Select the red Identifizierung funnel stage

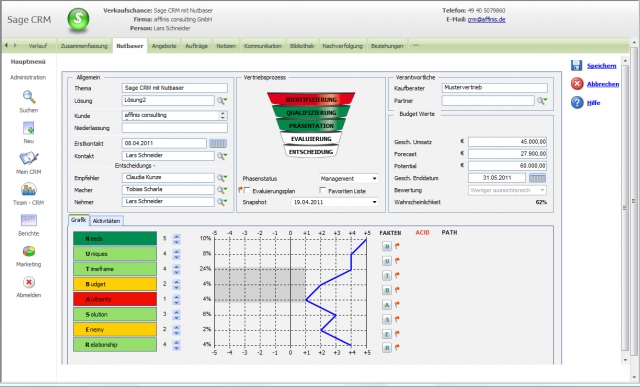(311, 99)
